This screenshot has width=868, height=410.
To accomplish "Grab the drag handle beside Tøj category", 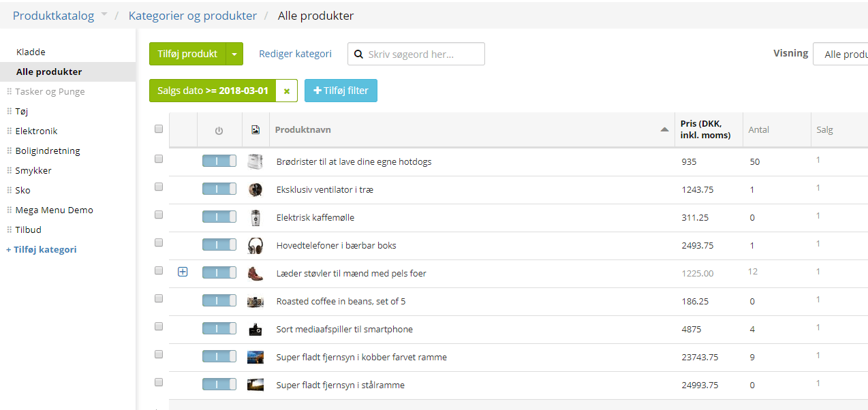I will [x=9, y=111].
